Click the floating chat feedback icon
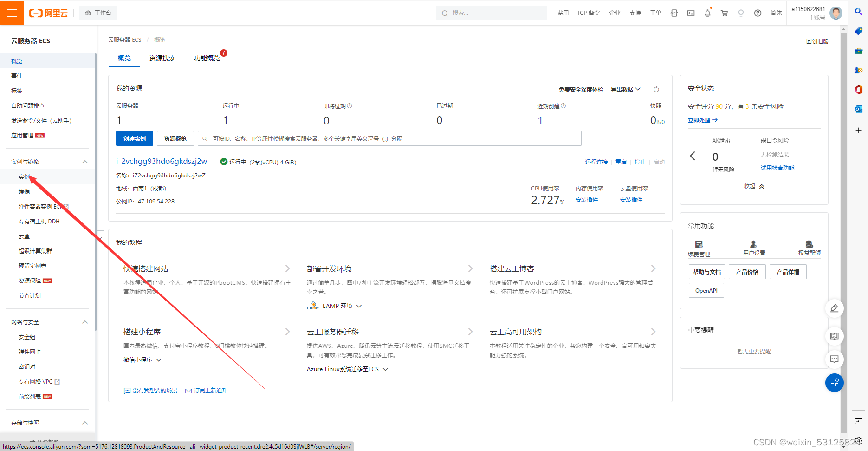Screen dimensions: 868x451 [x=834, y=359]
